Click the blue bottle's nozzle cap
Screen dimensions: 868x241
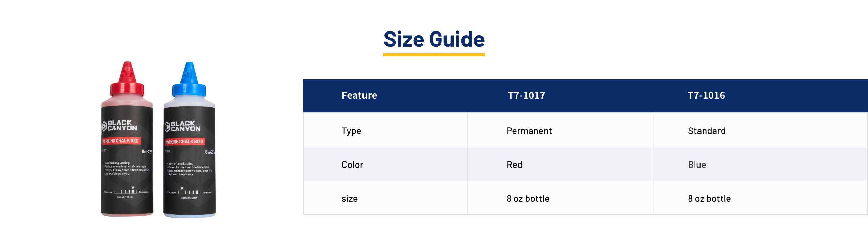(x=189, y=80)
